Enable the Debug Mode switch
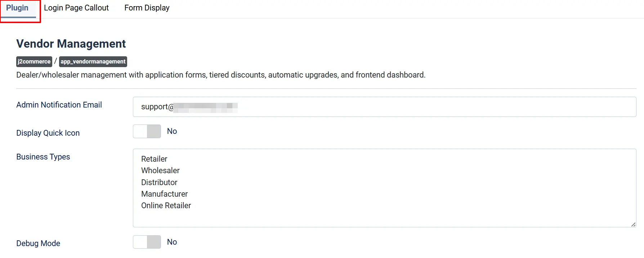This screenshot has width=644, height=258. coord(147,242)
